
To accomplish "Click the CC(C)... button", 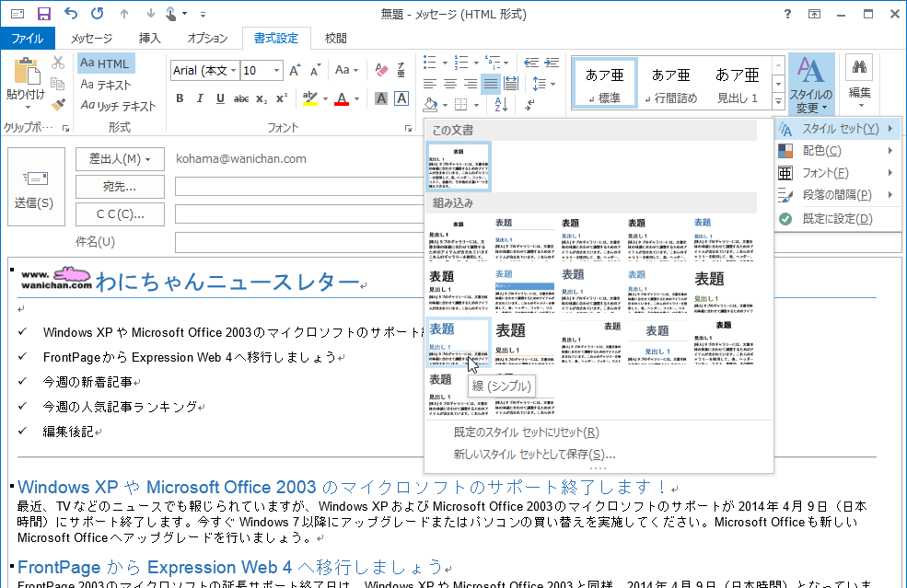I will (x=120, y=214).
